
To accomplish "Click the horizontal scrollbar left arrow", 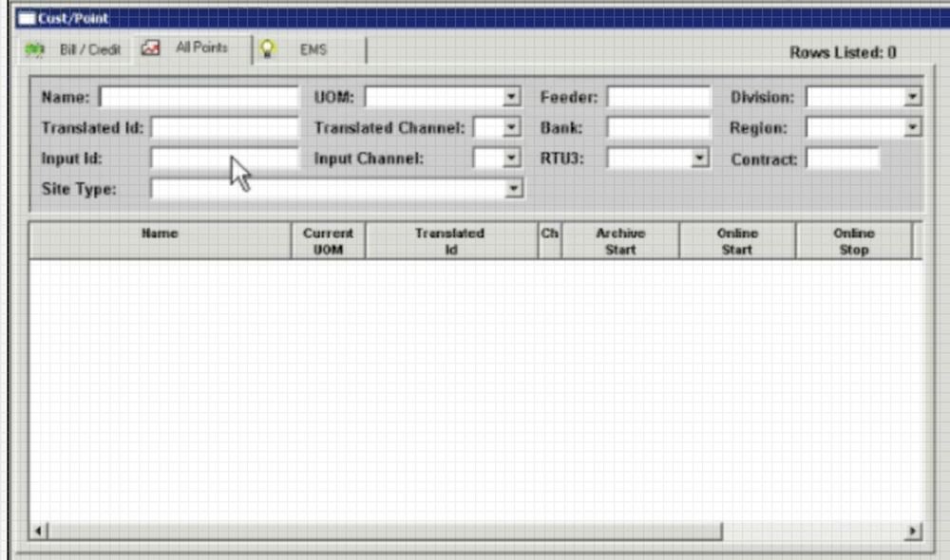I will click(38, 532).
